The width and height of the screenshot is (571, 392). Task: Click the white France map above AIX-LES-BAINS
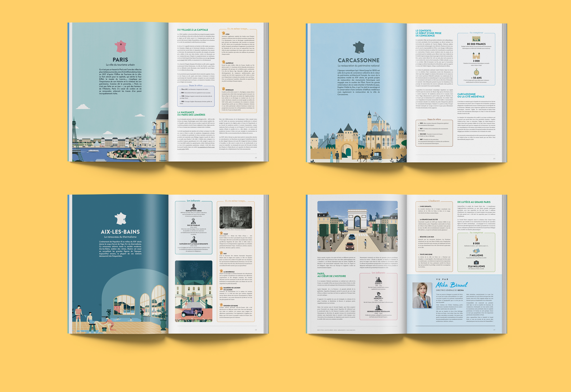pos(120,219)
